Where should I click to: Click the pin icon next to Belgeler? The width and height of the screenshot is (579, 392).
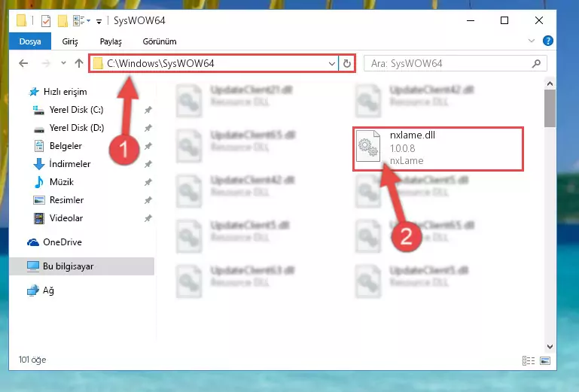148,146
